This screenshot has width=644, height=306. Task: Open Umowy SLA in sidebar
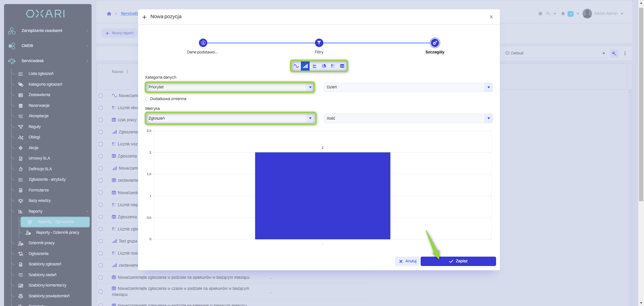pos(39,159)
